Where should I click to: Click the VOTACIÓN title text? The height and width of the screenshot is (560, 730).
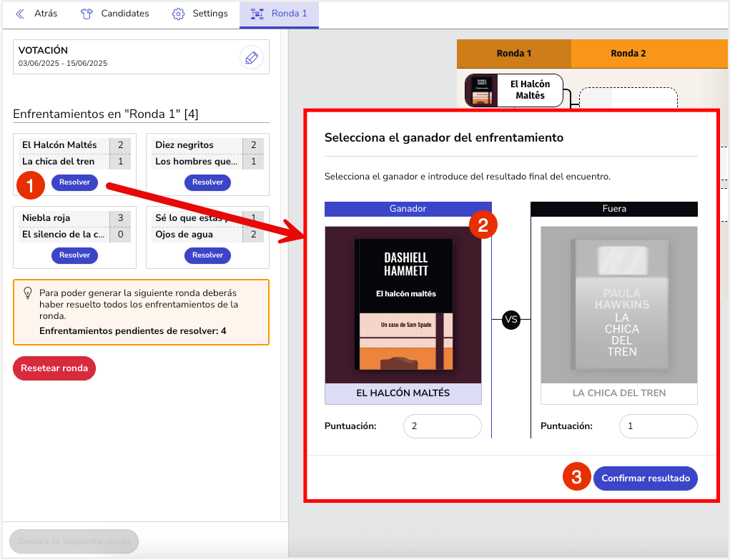tap(43, 50)
